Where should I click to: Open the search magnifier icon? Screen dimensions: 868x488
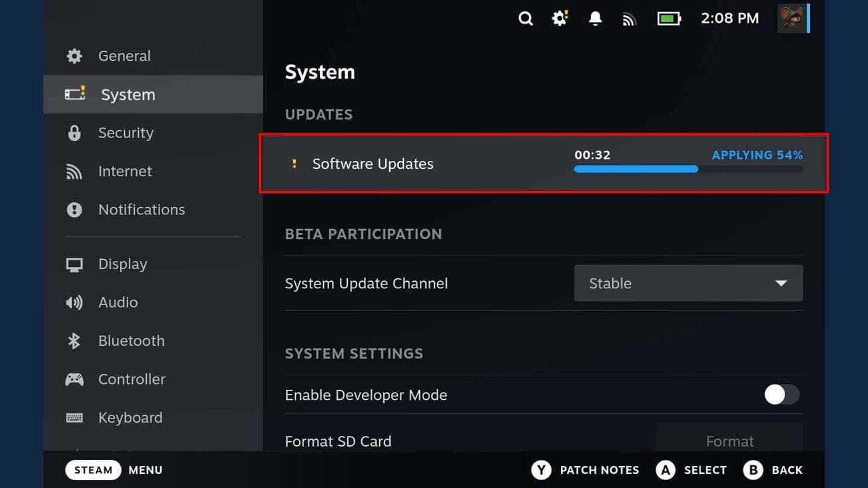tap(525, 19)
